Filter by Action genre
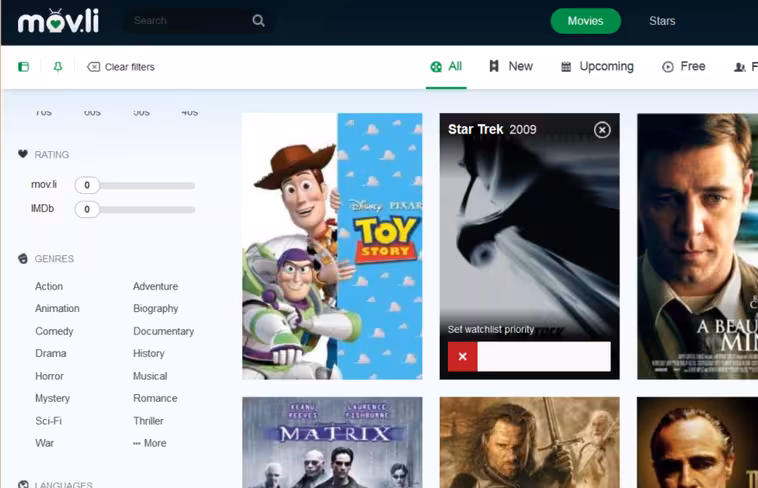Image resolution: width=758 pixels, height=488 pixels. (49, 286)
